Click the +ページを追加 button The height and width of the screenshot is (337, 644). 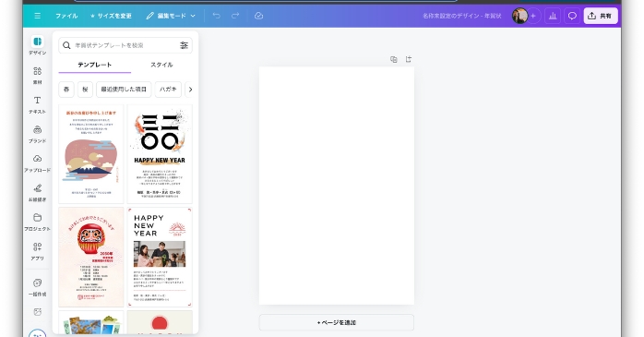click(x=337, y=322)
